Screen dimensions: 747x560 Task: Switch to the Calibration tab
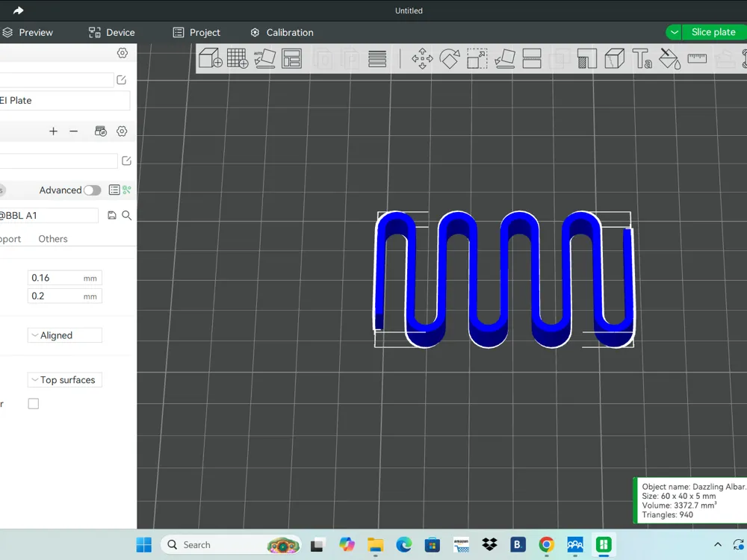tap(282, 32)
